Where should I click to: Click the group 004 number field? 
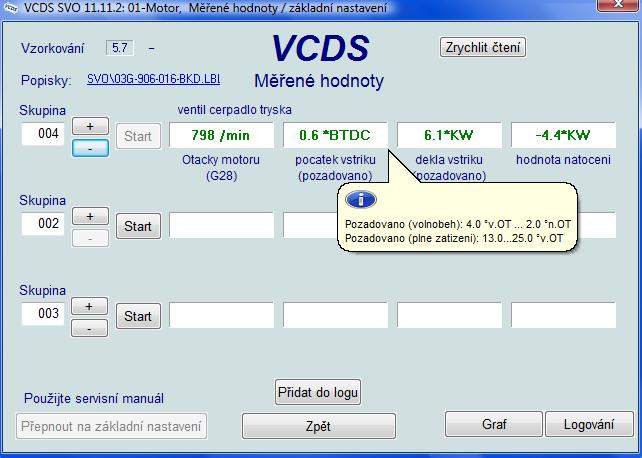click(44, 133)
